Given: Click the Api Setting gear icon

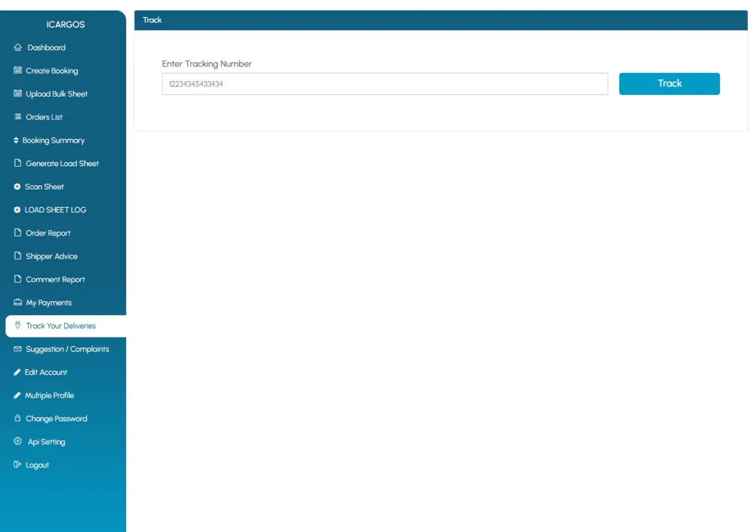Looking at the screenshot, I should click(18, 441).
